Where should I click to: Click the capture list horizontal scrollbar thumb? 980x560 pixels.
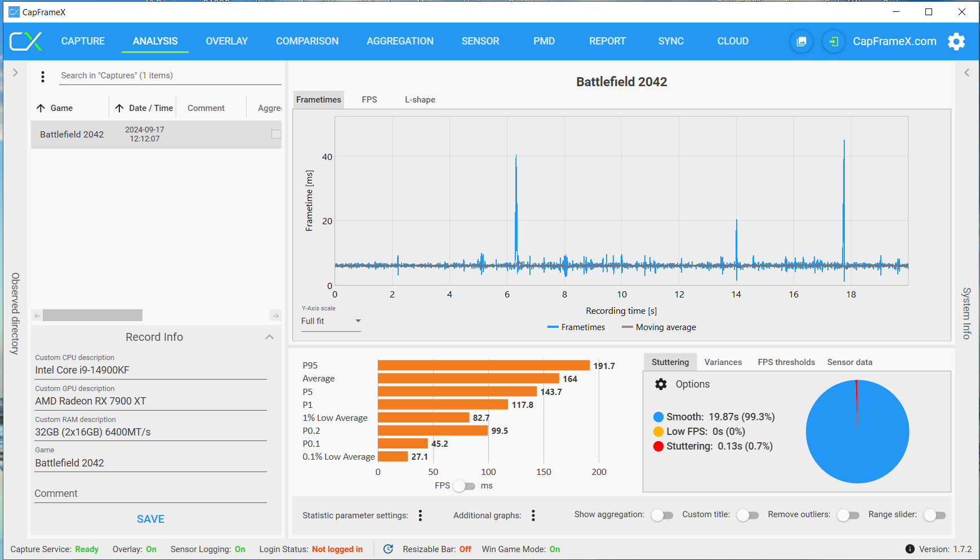click(93, 315)
